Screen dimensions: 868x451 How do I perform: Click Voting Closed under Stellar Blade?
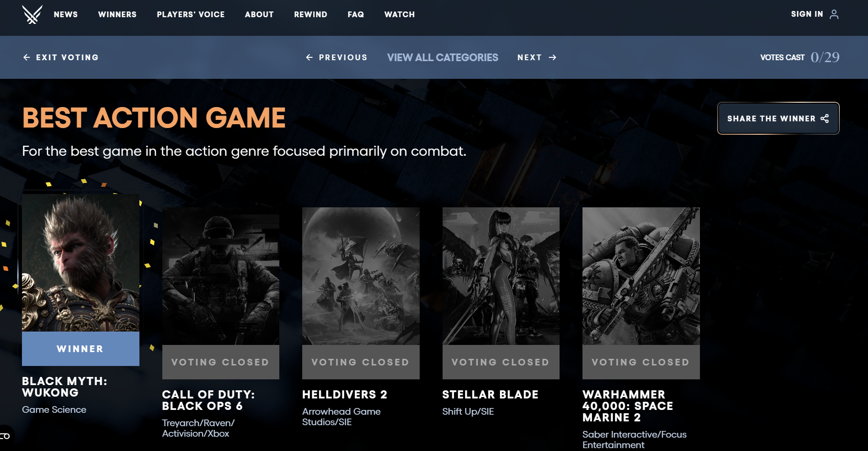point(501,362)
